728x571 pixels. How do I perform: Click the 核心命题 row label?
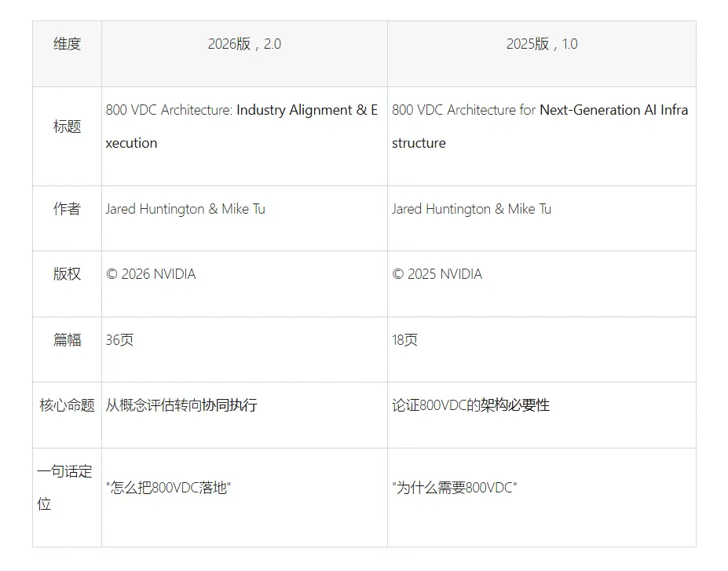pyautogui.click(x=67, y=405)
